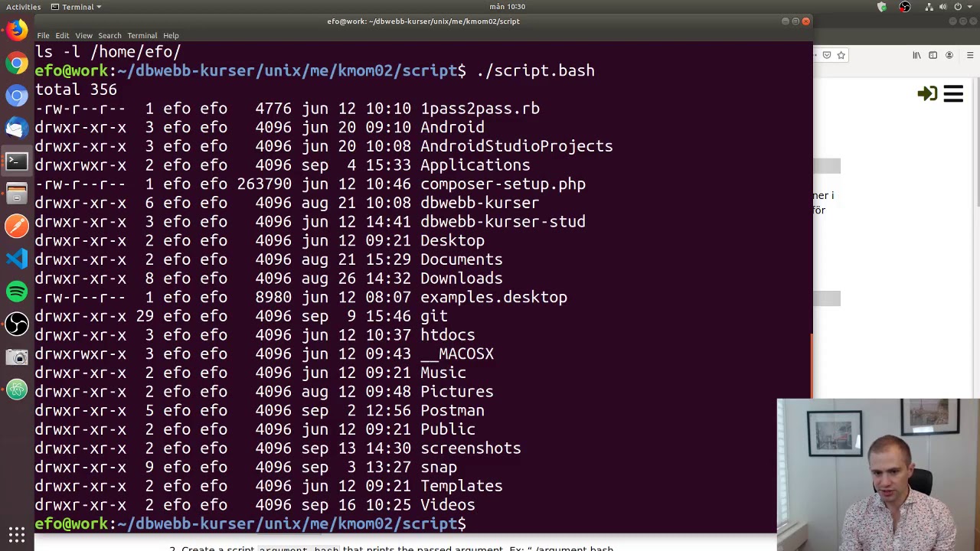980x551 pixels.
Task: Open the View menu in Terminal
Action: coord(83,35)
